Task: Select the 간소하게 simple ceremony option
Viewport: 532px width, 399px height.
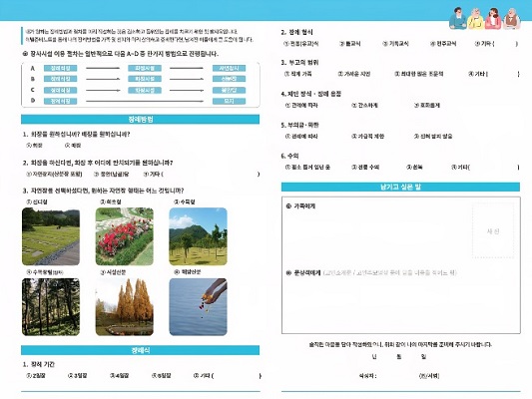Action: [x=364, y=106]
